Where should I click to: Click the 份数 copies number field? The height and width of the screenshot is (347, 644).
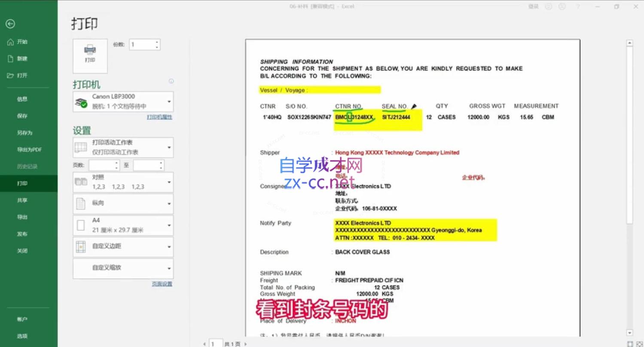[x=142, y=45]
